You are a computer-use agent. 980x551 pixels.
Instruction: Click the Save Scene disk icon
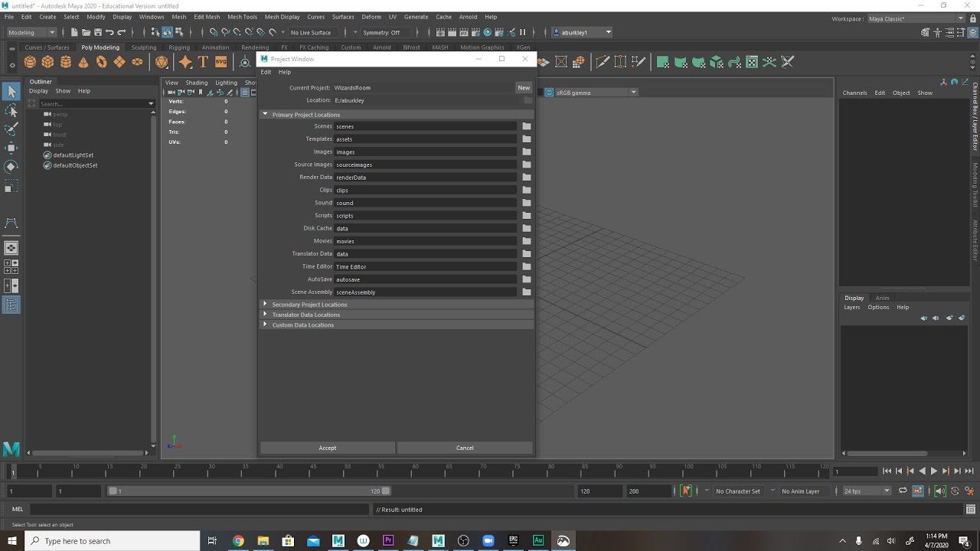coord(97,32)
